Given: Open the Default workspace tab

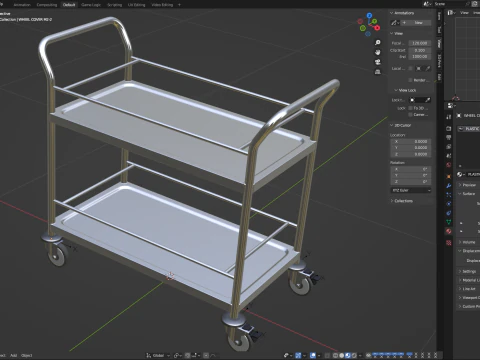Looking at the screenshot, I should [69, 5].
